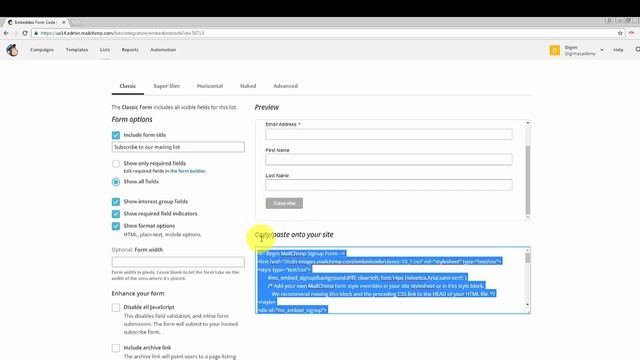Click the Help link in header
Image resolution: width=640 pixels, height=360 pixels.
(x=618, y=50)
